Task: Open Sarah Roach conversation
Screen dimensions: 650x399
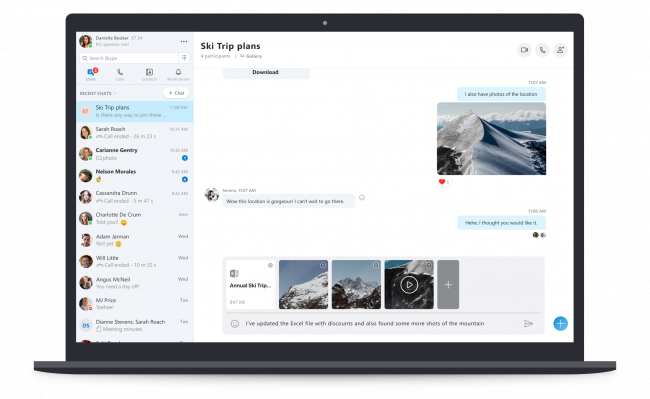Action: coord(135,133)
